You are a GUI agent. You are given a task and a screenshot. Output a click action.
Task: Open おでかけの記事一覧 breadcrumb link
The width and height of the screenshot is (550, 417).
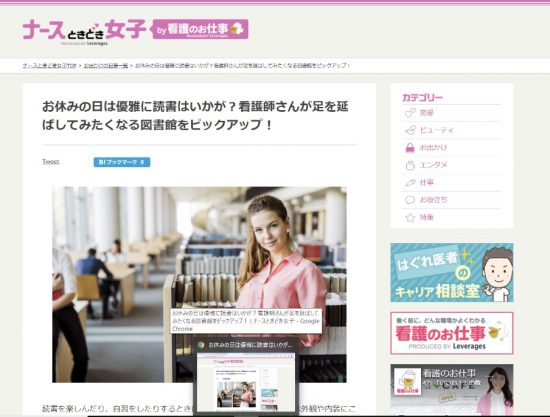[106, 66]
